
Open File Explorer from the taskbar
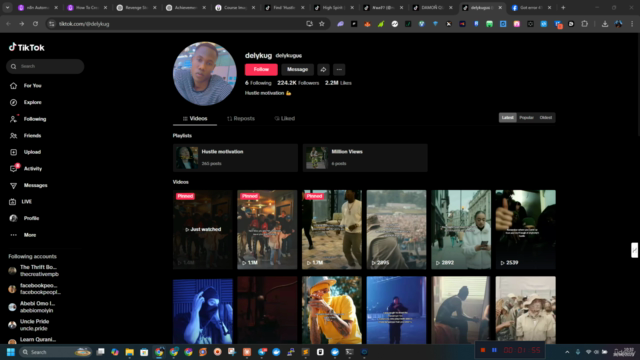(x=129, y=352)
